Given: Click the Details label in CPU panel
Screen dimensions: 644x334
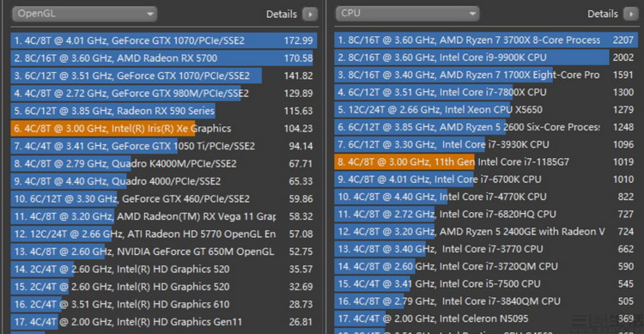Looking at the screenshot, I should click(x=603, y=14).
